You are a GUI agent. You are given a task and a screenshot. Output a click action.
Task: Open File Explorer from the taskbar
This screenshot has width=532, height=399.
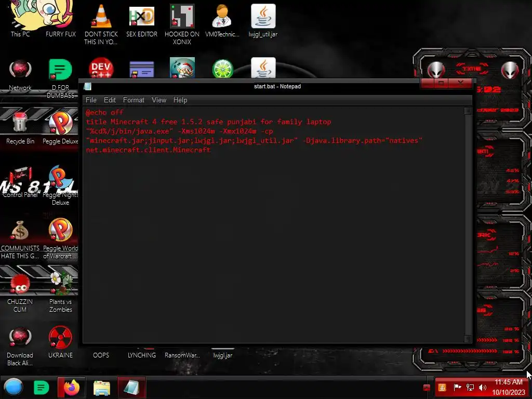(x=101, y=388)
